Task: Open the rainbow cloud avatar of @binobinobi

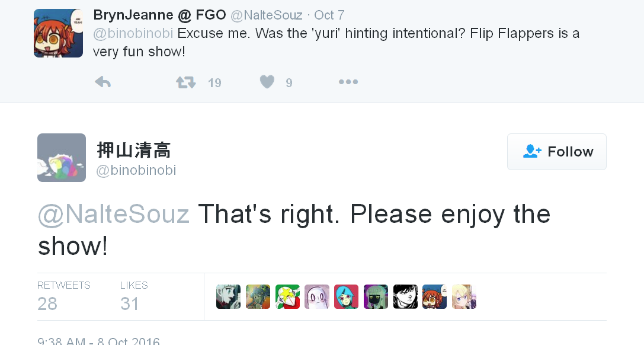Action: coord(62,158)
